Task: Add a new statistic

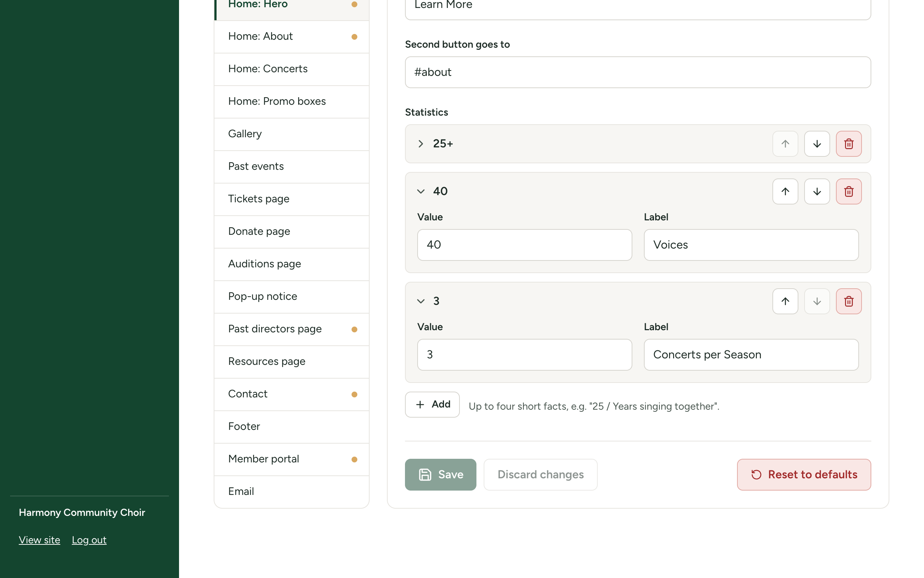Action: click(x=432, y=405)
